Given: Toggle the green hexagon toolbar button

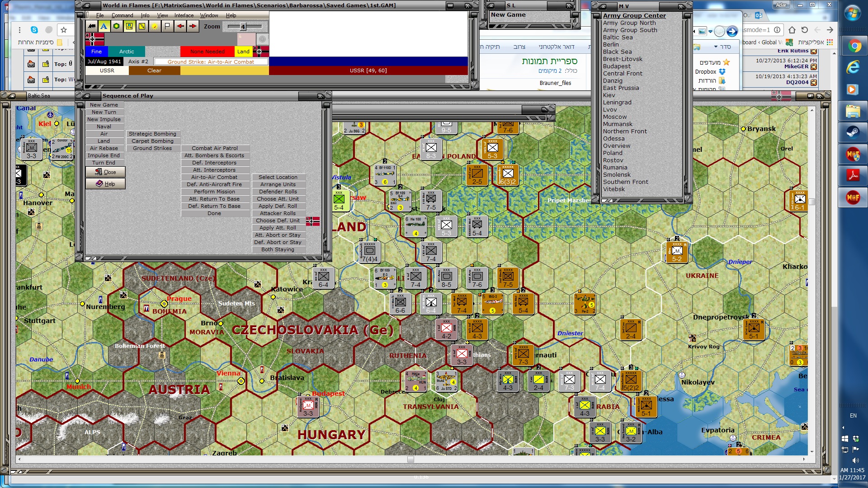Looking at the screenshot, I should coord(117,26).
